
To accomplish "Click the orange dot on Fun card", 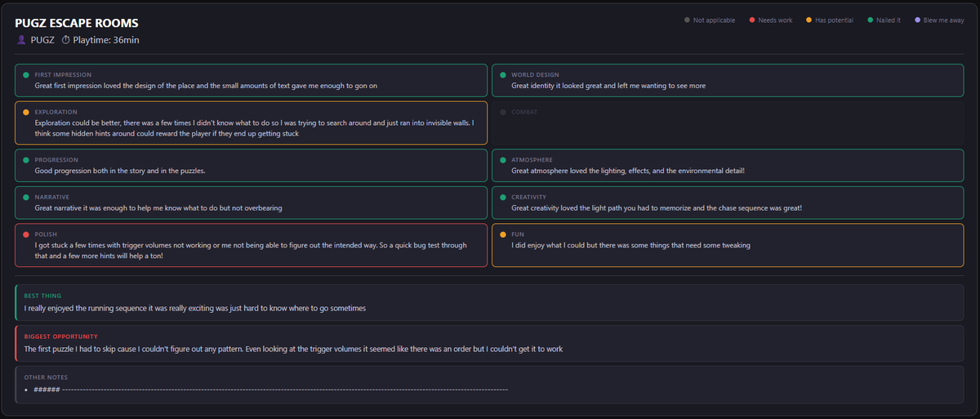I will pyautogui.click(x=503, y=234).
